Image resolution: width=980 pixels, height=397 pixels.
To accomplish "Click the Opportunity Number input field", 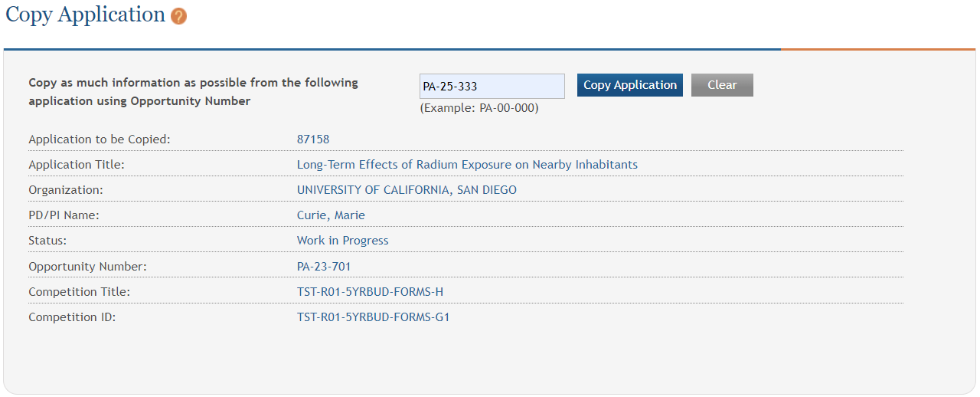I will 492,86.
